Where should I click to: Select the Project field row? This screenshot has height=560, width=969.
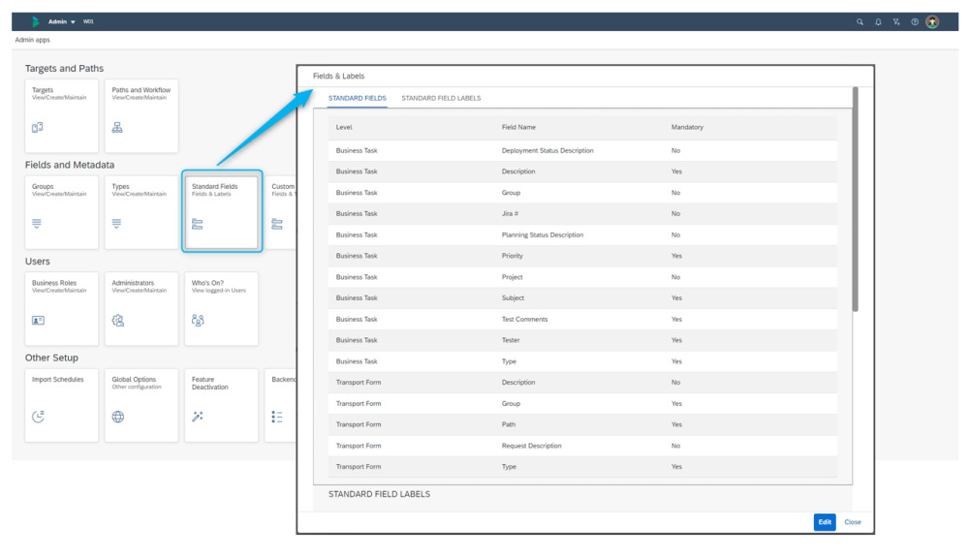pyautogui.click(x=582, y=277)
